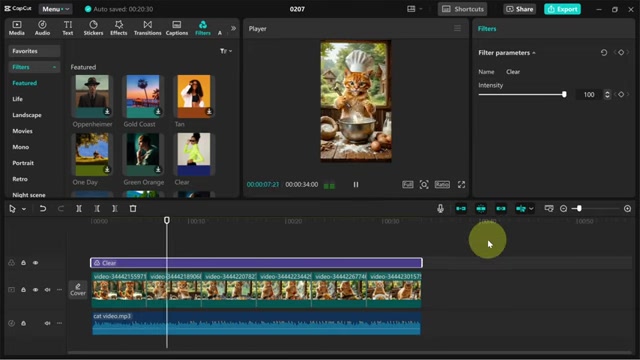640x360 pixels.
Task: Open the Stickers tab
Action: [93, 28]
